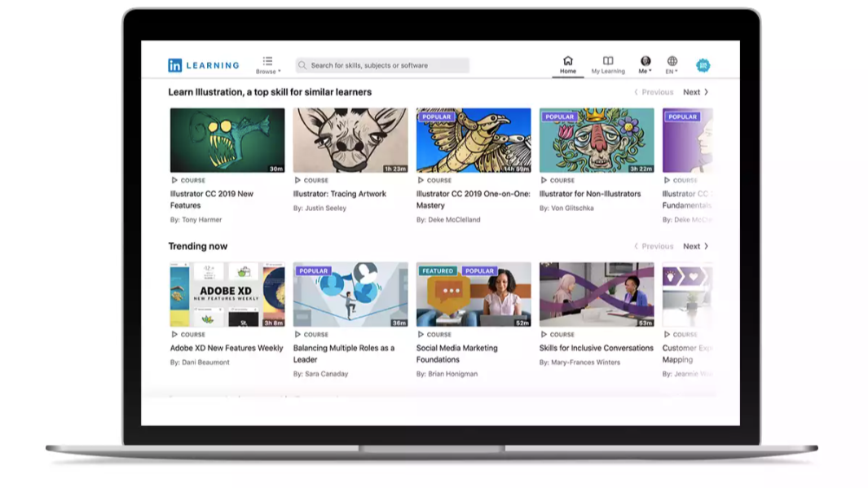Click the FEATURED badge on Social Media Marketing

click(x=438, y=271)
